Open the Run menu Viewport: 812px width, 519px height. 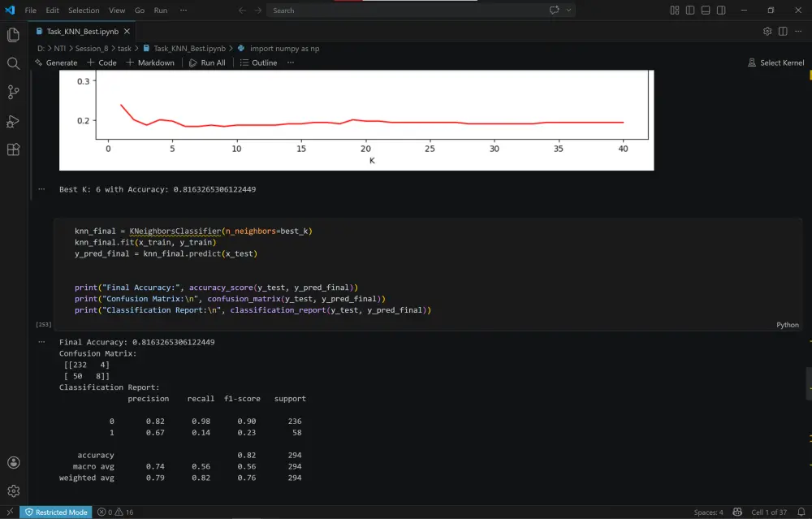click(161, 11)
